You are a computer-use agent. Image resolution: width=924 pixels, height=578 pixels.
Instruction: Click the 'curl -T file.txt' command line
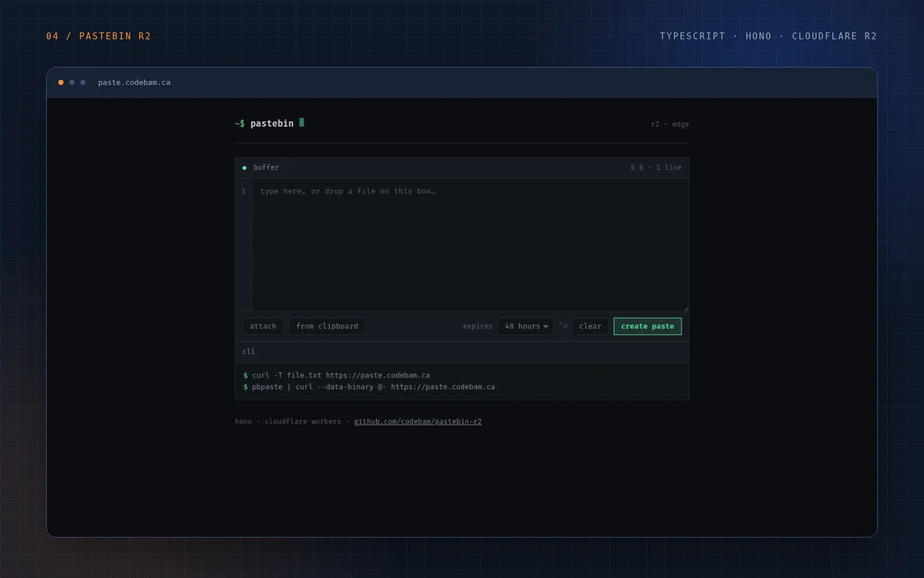click(337, 376)
